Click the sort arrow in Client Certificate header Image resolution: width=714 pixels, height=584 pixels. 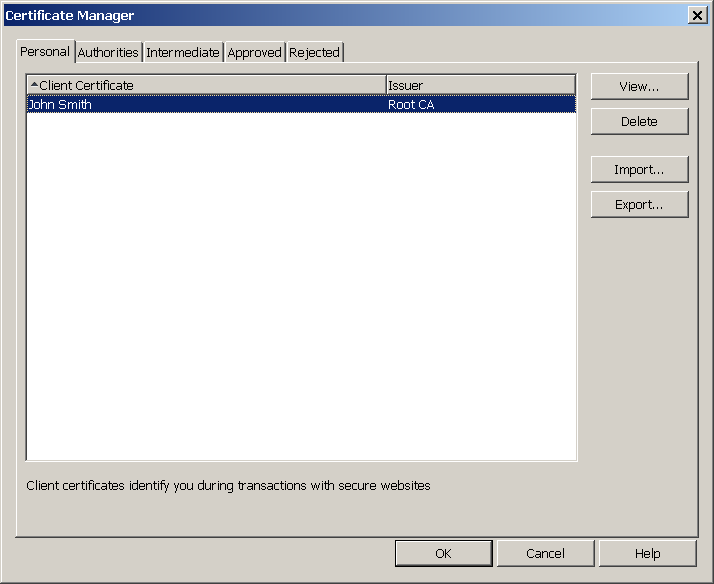34,85
